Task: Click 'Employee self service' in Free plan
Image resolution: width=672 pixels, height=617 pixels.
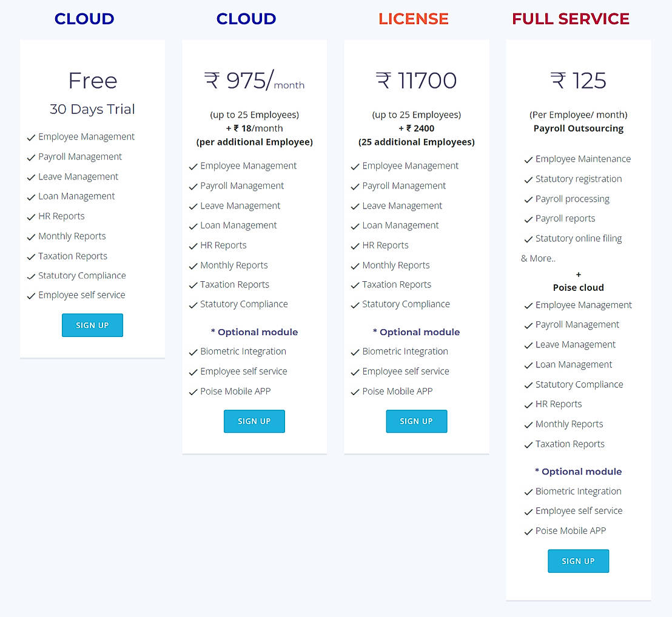Action: pyautogui.click(x=82, y=295)
